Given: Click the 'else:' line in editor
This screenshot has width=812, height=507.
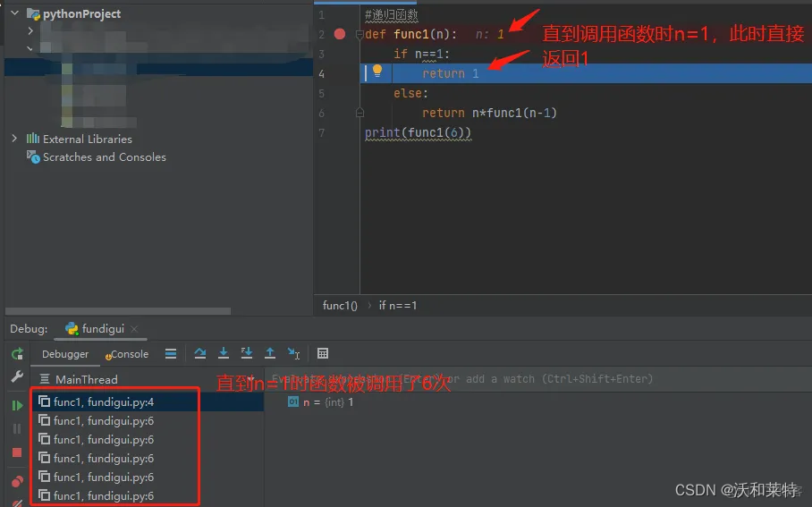Looking at the screenshot, I should [x=410, y=93].
